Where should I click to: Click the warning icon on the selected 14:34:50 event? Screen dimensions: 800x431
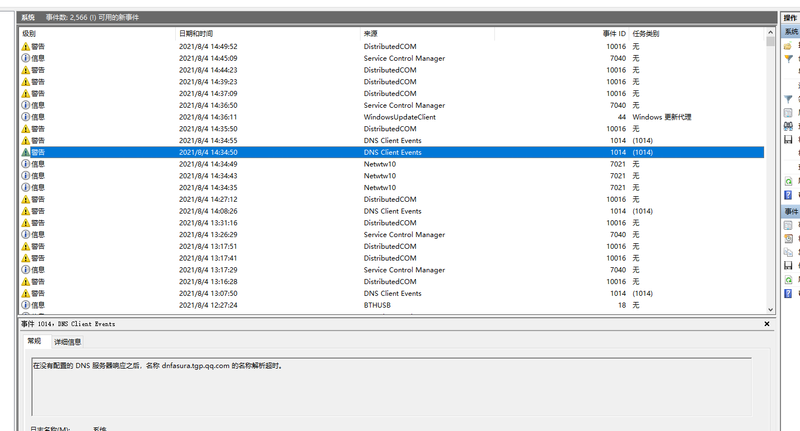(x=26, y=152)
